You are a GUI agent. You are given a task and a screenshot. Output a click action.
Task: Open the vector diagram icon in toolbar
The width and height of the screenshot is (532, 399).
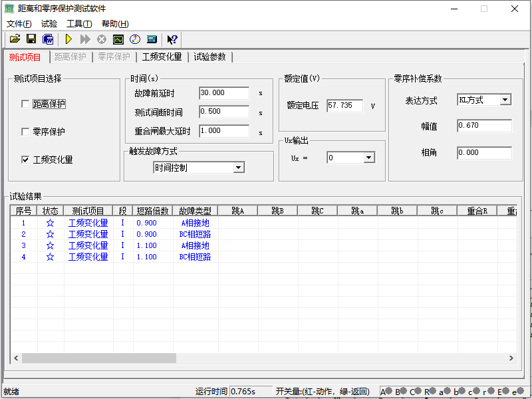click(x=135, y=39)
